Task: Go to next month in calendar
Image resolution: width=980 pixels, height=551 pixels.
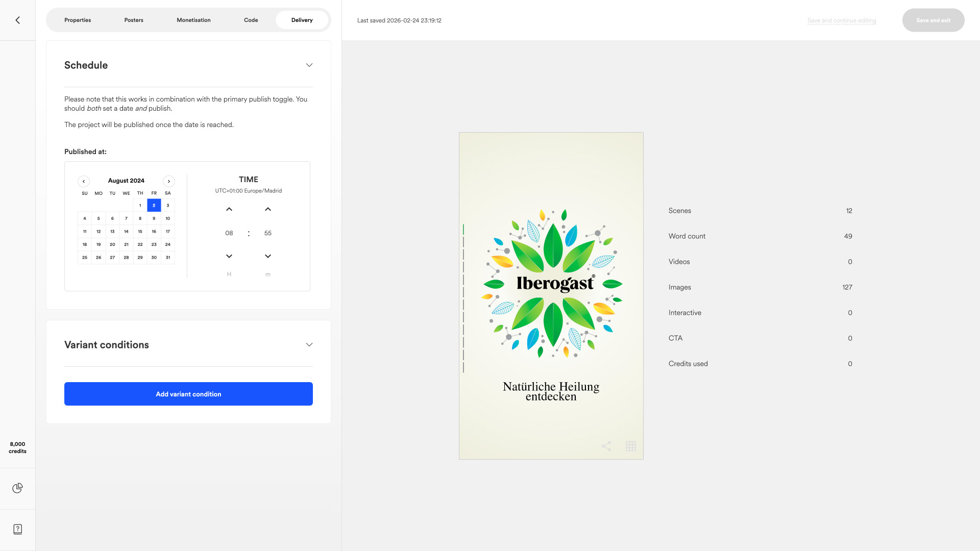Action: click(169, 181)
